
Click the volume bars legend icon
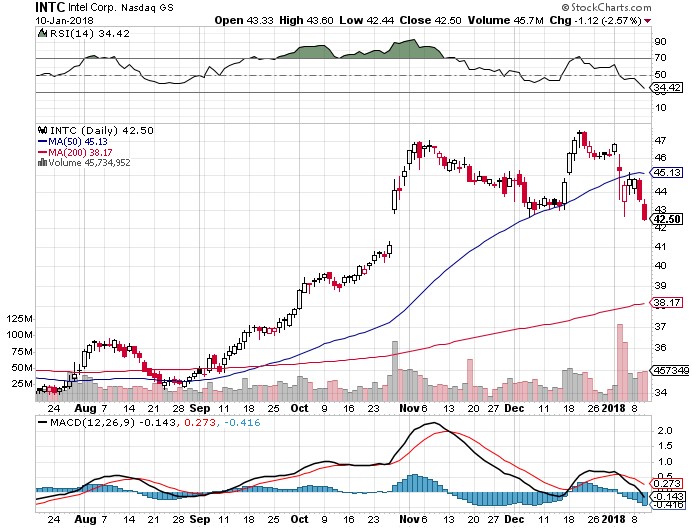coord(42,162)
